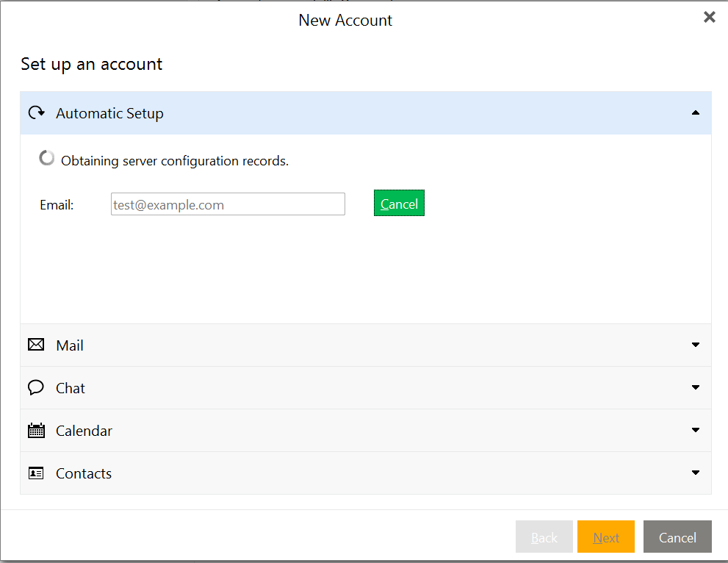Expand the Mail section arrow

click(695, 345)
